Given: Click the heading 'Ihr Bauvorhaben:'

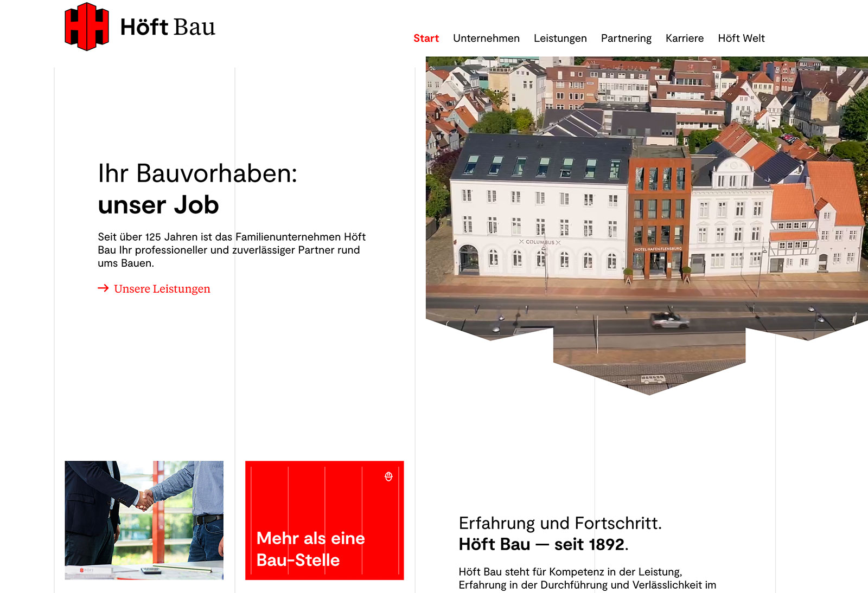Looking at the screenshot, I should tap(197, 173).
